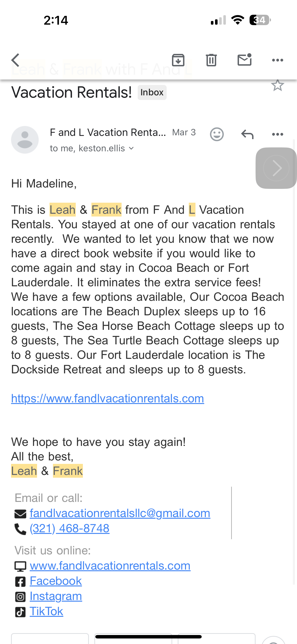This screenshot has width=297, height=644.
Task: Reply using the curved arrow icon
Action: (x=247, y=134)
